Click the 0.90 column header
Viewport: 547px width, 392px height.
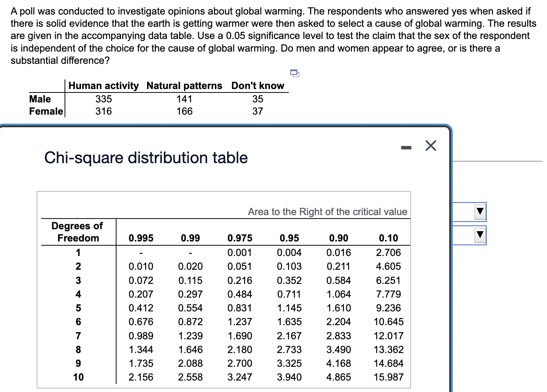coord(339,238)
